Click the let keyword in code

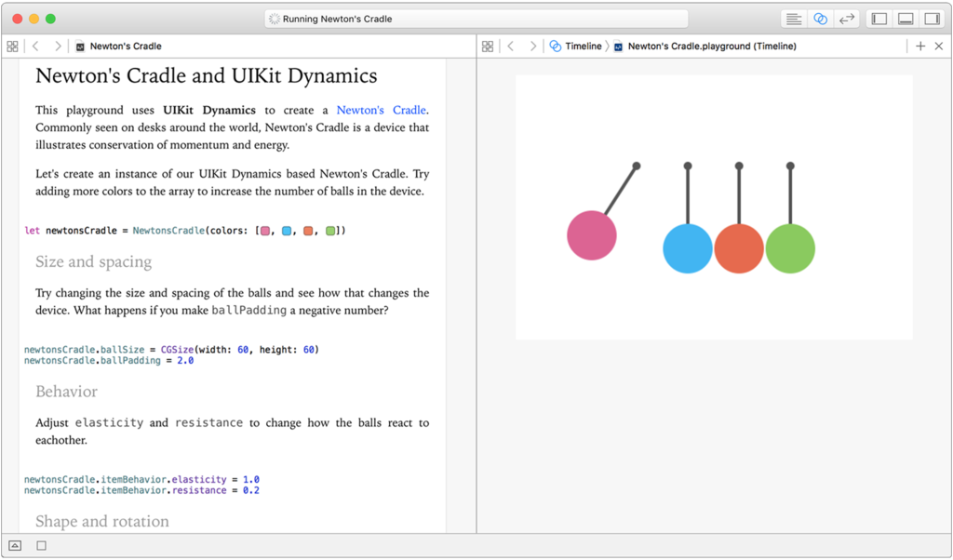pyautogui.click(x=33, y=231)
